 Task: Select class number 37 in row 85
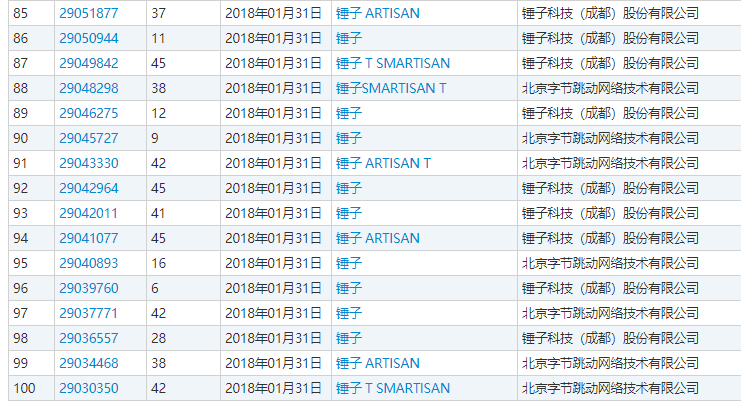point(158,13)
